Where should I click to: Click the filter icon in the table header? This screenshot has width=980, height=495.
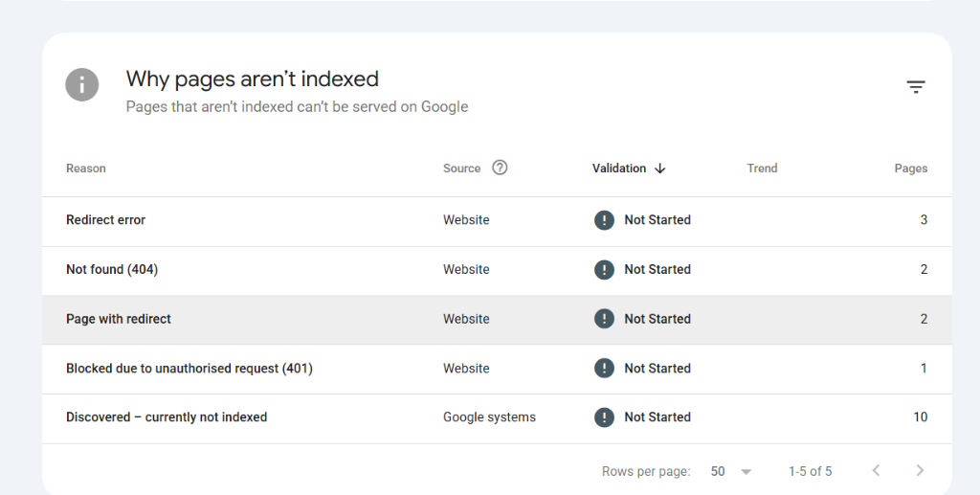(916, 87)
